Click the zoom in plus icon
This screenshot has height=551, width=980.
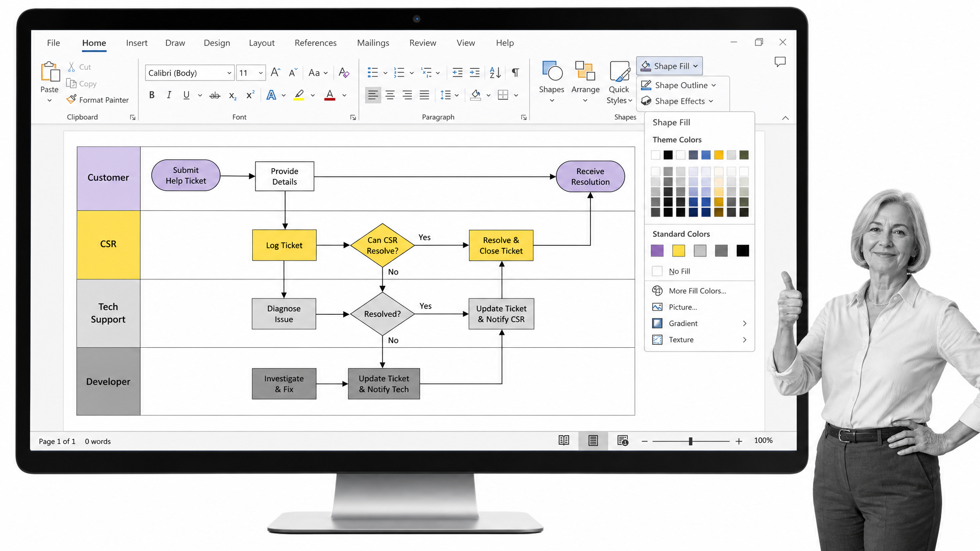click(x=739, y=441)
